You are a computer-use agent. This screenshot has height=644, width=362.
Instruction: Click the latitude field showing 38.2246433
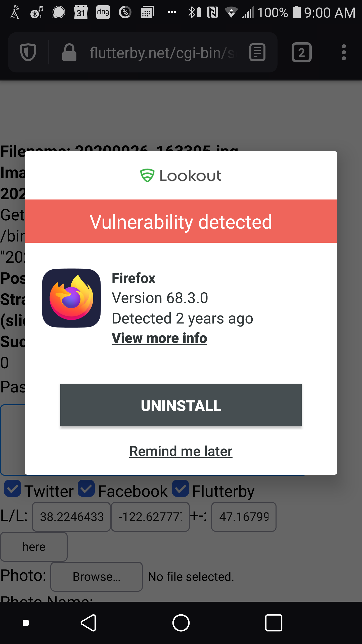(x=71, y=517)
